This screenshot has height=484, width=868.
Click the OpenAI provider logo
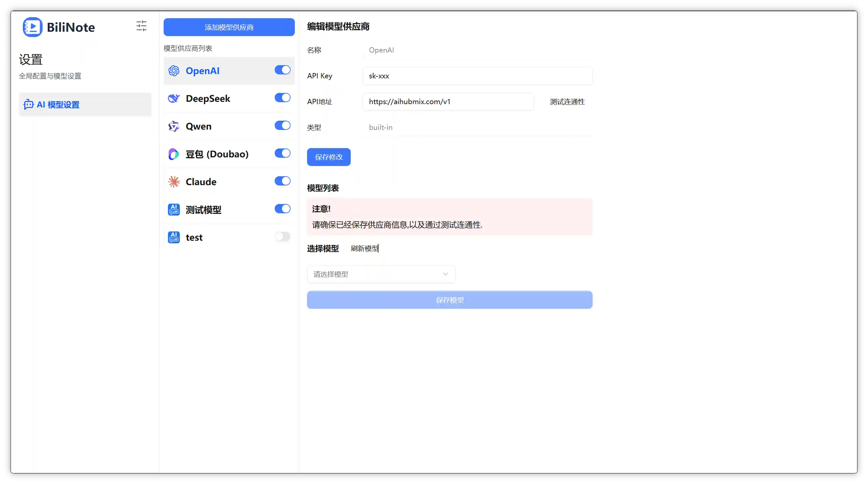click(x=174, y=71)
